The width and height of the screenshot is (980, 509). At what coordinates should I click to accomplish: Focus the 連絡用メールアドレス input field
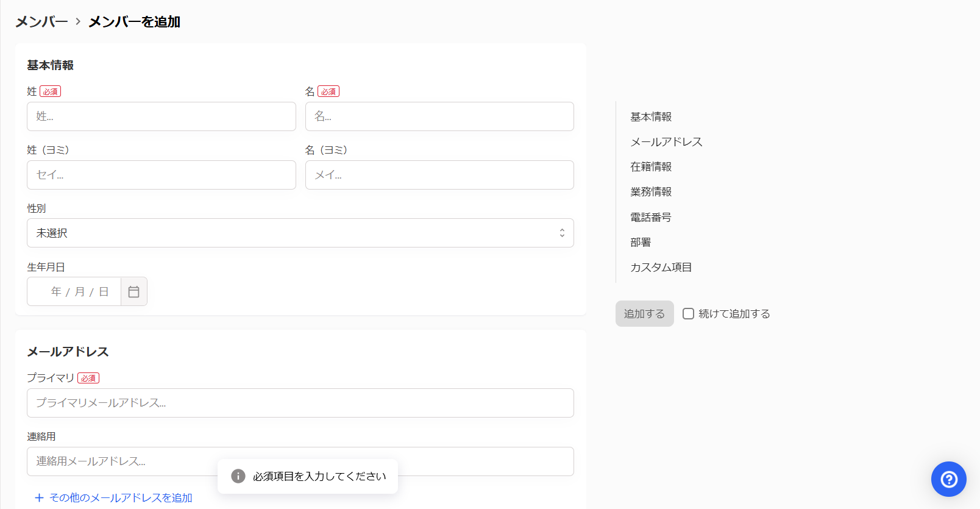click(300, 461)
